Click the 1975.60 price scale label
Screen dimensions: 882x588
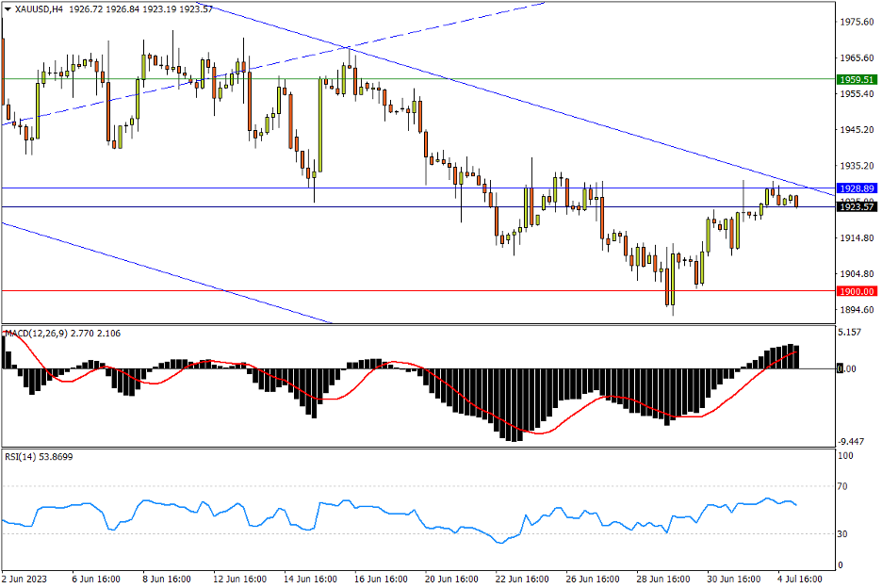click(857, 22)
